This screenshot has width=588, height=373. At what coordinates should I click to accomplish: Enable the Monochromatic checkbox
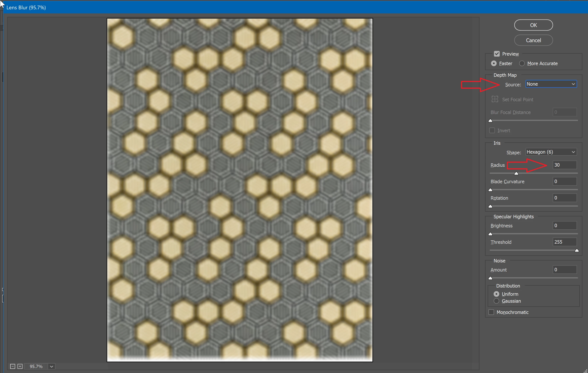(491, 312)
